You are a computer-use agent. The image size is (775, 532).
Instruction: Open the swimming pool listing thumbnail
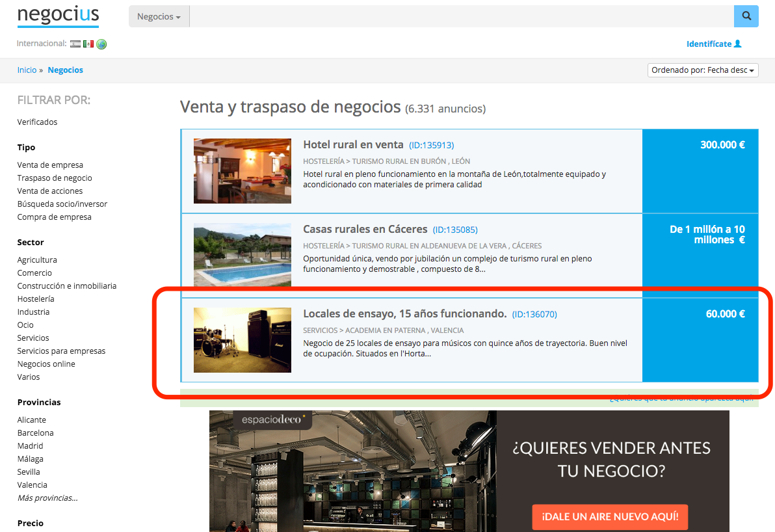click(x=242, y=255)
